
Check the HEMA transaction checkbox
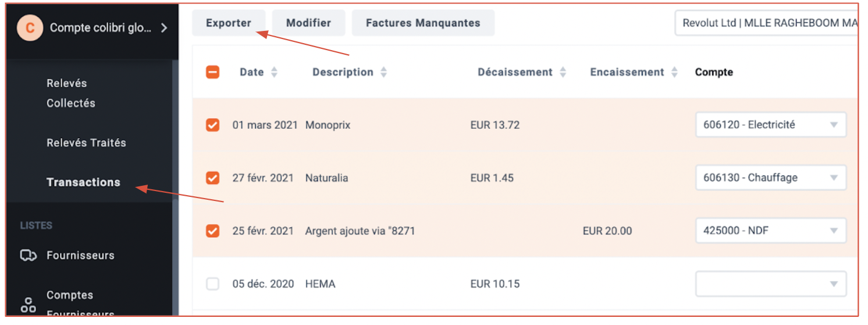(213, 284)
